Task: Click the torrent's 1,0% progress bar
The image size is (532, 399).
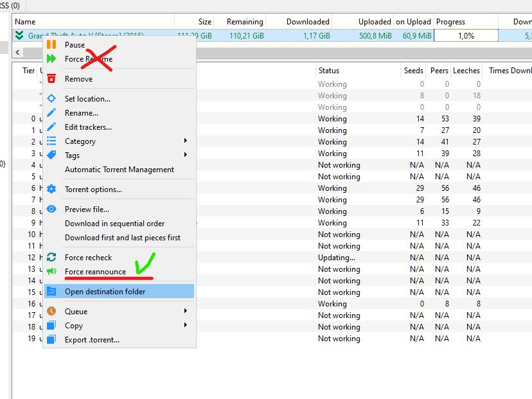Action: click(466, 36)
